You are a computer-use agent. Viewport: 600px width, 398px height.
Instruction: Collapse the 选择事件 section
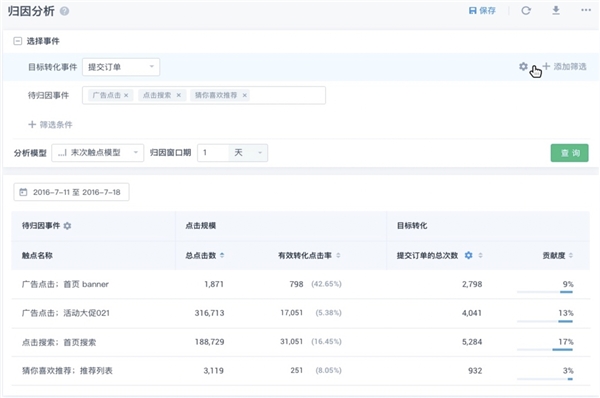point(18,41)
